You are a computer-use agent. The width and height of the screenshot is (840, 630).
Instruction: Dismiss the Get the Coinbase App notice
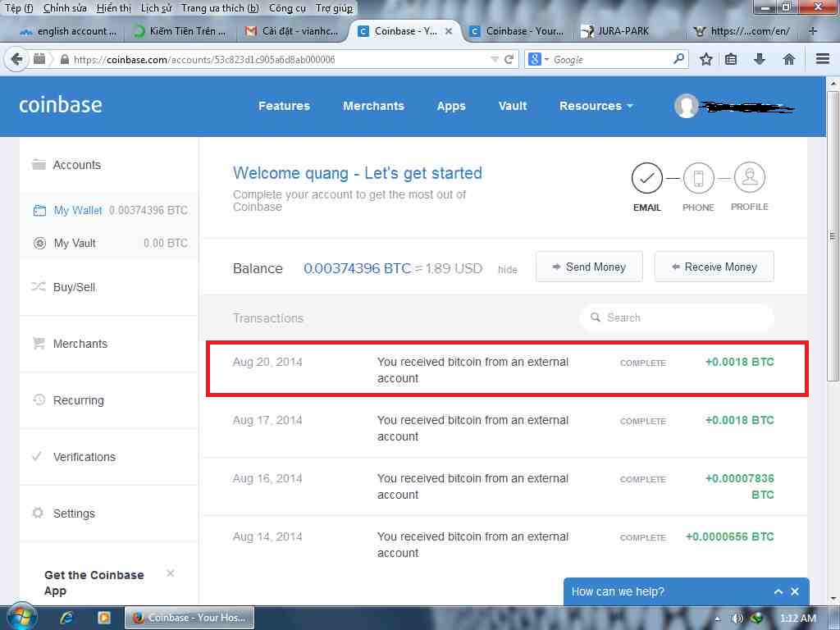tap(171, 573)
